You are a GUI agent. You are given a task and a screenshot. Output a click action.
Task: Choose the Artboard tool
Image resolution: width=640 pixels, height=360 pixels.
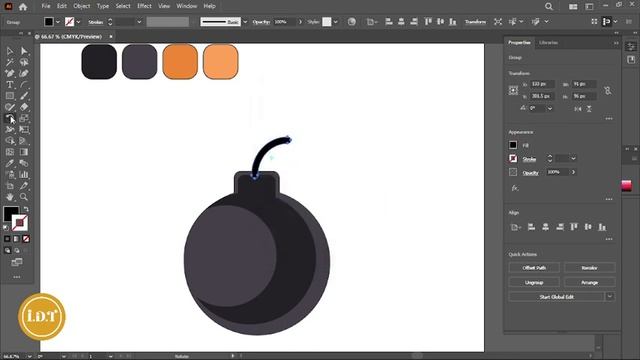point(10,186)
